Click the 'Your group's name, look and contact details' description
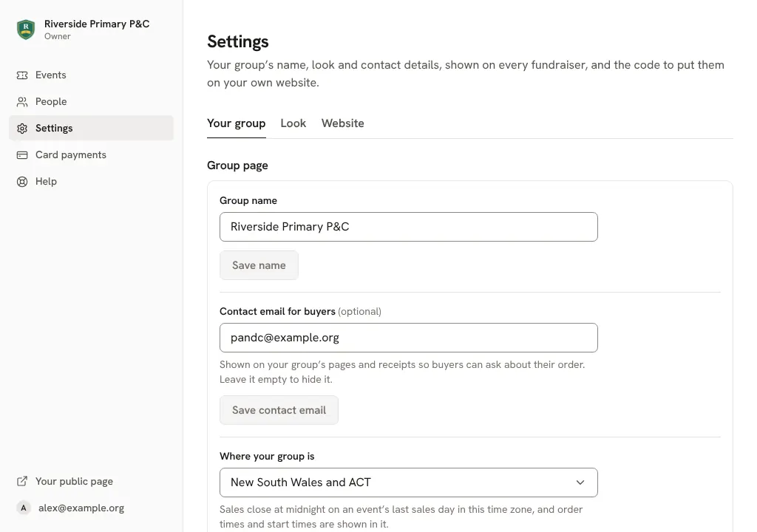Image resolution: width=757 pixels, height=532 pixels. click(x=466, y=74)
